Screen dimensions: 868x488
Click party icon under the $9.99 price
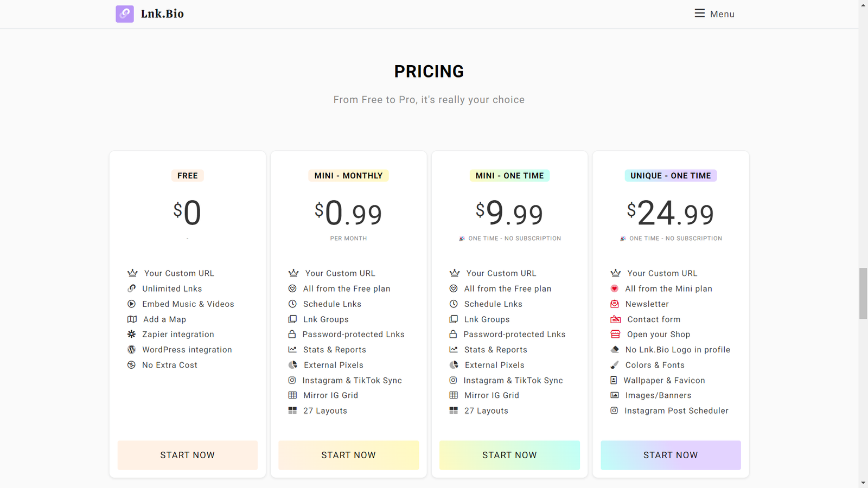[462, 239]
